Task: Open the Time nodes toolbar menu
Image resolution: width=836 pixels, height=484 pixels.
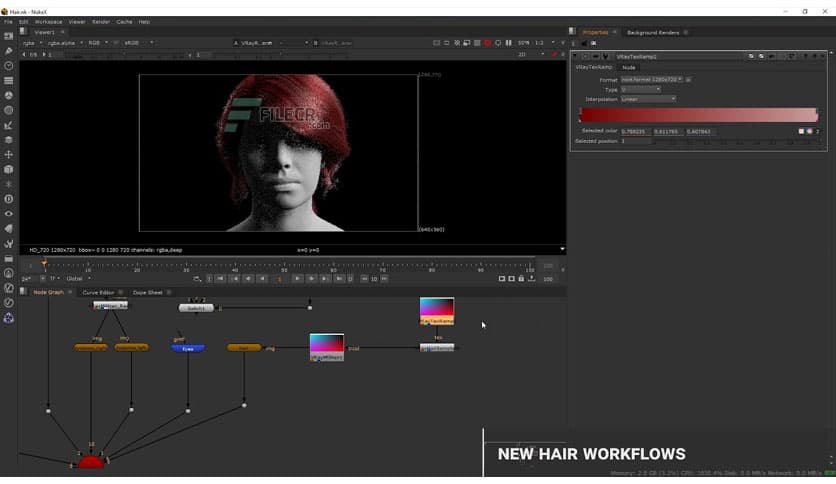Action: (9, 66)
